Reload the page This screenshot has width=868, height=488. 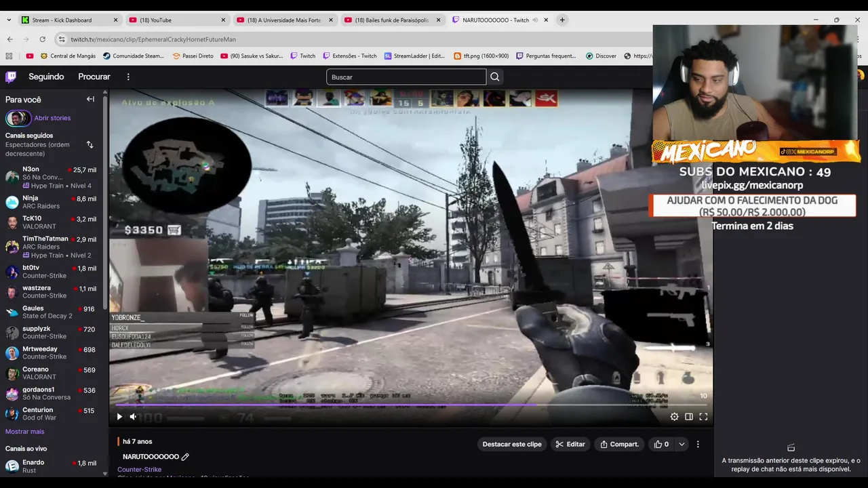click(42, 39)
